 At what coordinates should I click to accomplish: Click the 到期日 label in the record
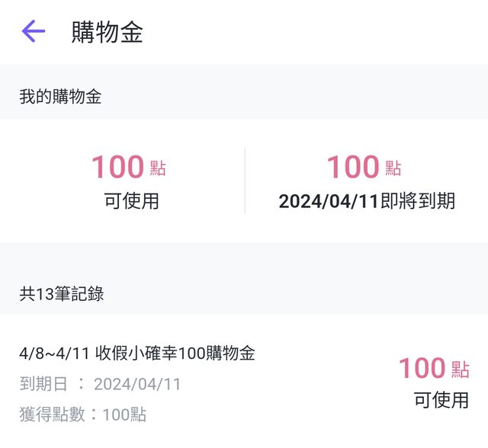tap(43, 384)
